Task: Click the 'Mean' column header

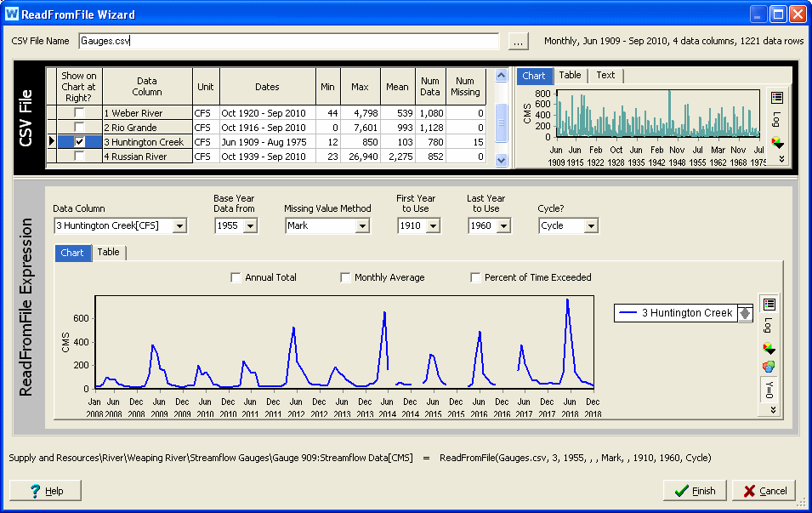Action: [397, 87]
